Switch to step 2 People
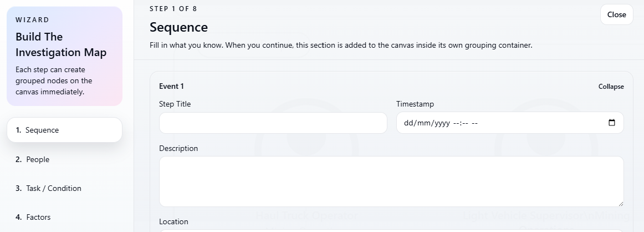Viewport: 644px width, 232px height. (38, 159)
